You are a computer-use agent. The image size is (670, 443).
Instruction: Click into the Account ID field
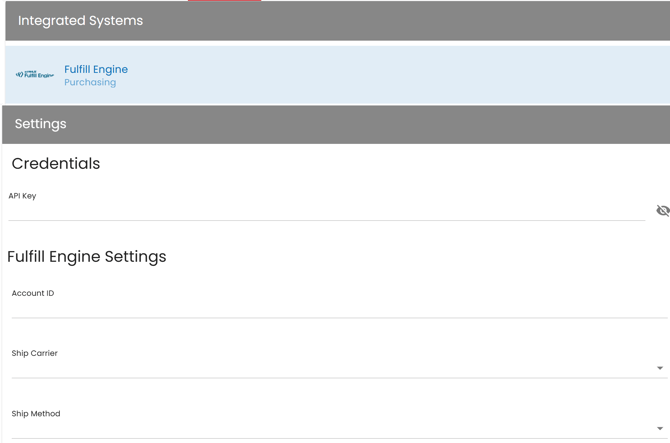338,308
